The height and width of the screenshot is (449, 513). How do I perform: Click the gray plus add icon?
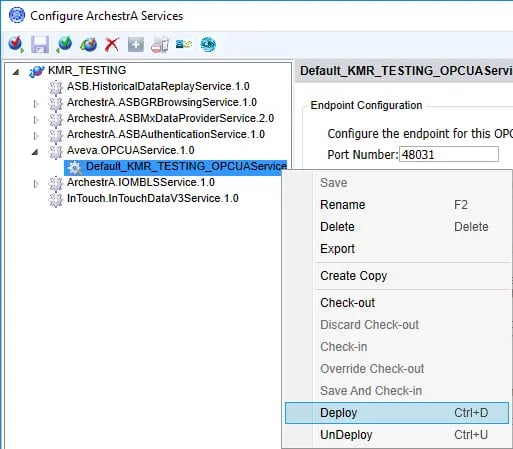(136, 44)
